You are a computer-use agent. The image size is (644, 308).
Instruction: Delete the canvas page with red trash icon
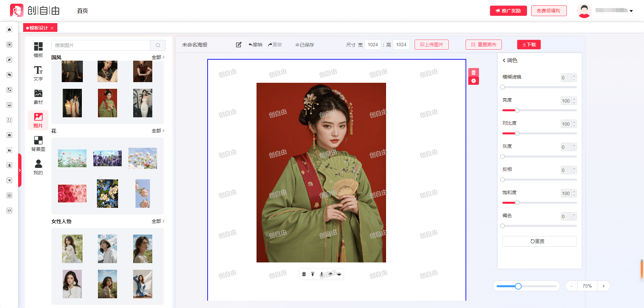pos(474,72)
